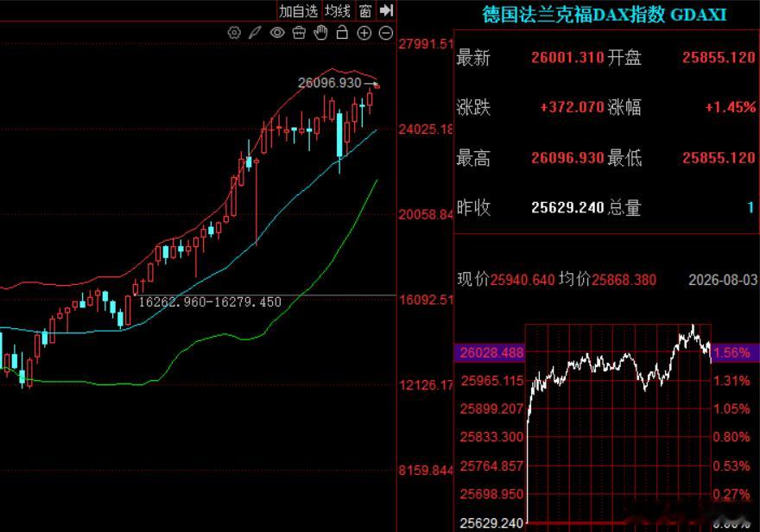This screenshot has height=532, width=760.
Task: Click the highlighted 1.56% percentage label
Action: point(734,352)
